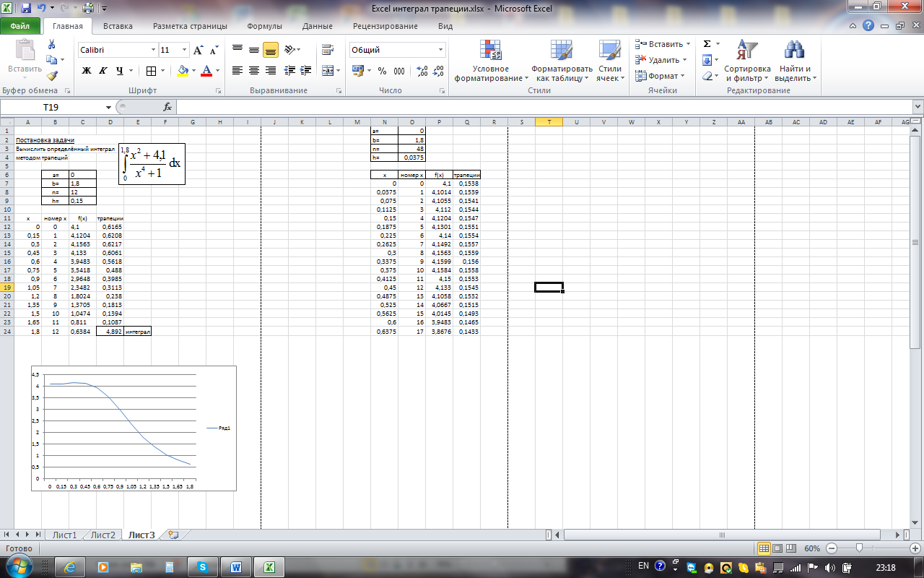The height and width of the screenshot is (578, 924).
Task: Open Сортировка и фильтр tool
Action: [747, 61]
